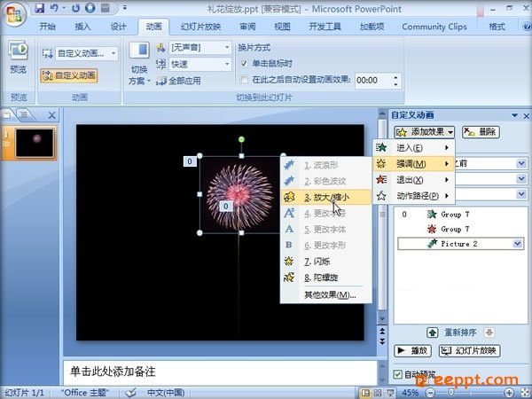Move animation up with reorder up arrow
532x399 pixels.
pos(433,332)
